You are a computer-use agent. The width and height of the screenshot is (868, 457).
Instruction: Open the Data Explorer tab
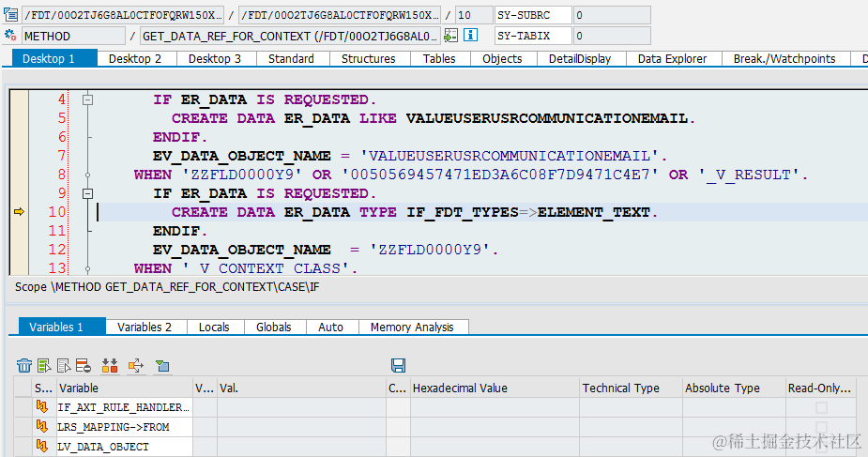(x=674, y=58)
